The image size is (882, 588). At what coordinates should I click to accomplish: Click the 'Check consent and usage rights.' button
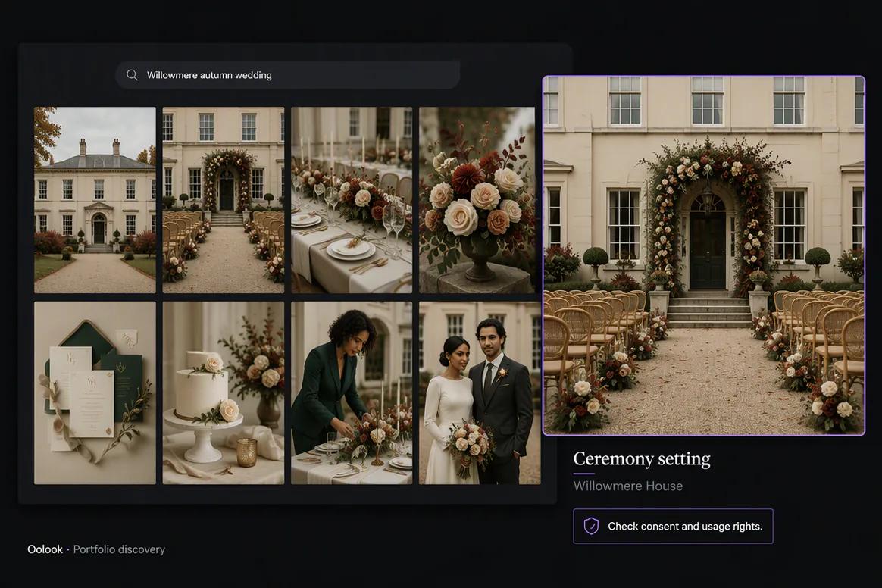tap(673, 526)
